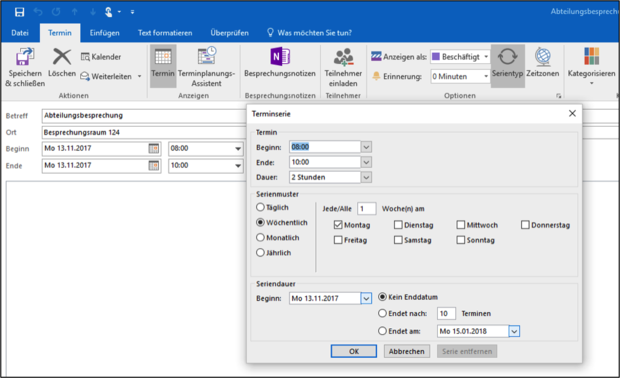The height and width of the screenshot is (378, 620).
Task: Select the Termin ribbon tab
Action: tap(60, 33)
